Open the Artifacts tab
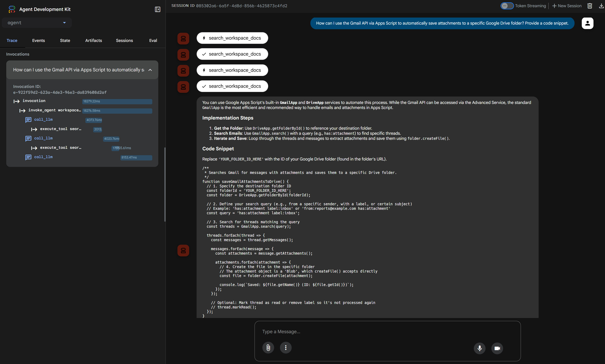The image size is (605, 364). tap(93, 41)
